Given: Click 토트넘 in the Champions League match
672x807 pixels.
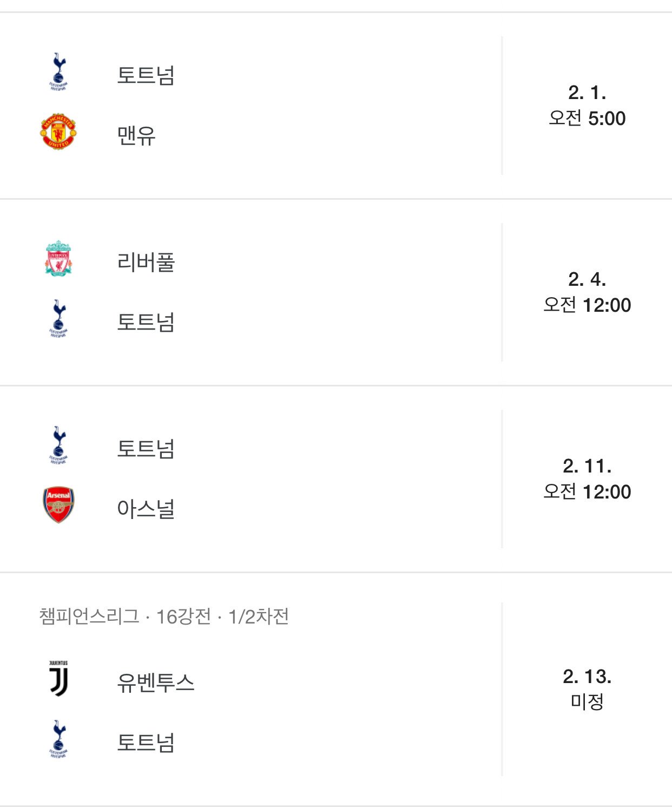Looking at the screenshot, I should pos(146,742).
